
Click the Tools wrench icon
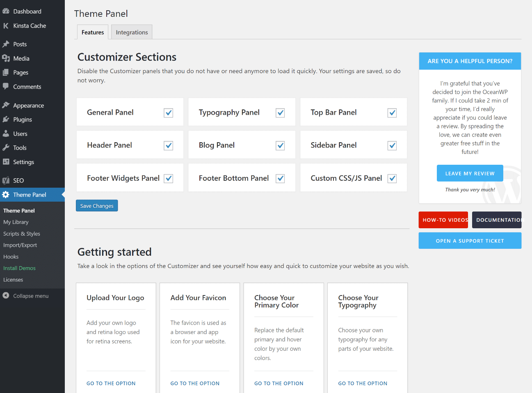point(6,148)
